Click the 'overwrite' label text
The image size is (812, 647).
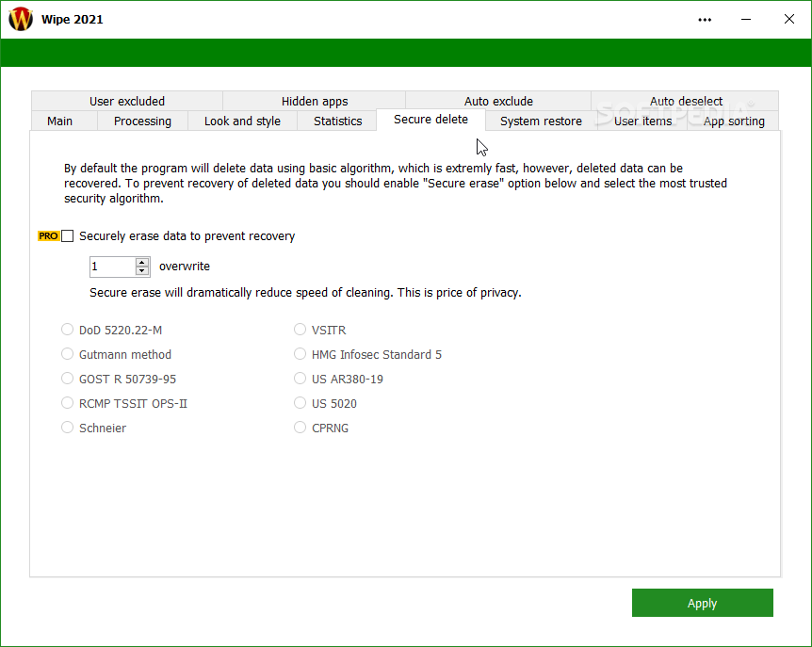tap(185, 266)
